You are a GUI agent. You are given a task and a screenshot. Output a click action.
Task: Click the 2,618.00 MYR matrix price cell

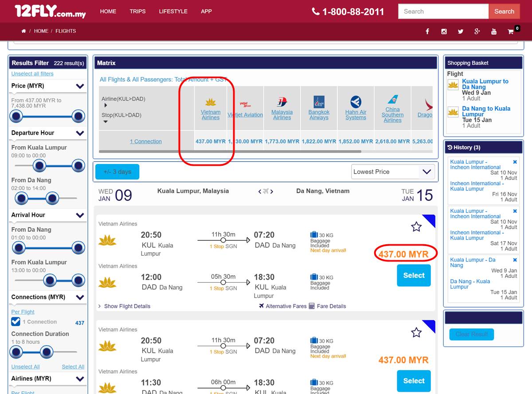[x=393, y=141]
